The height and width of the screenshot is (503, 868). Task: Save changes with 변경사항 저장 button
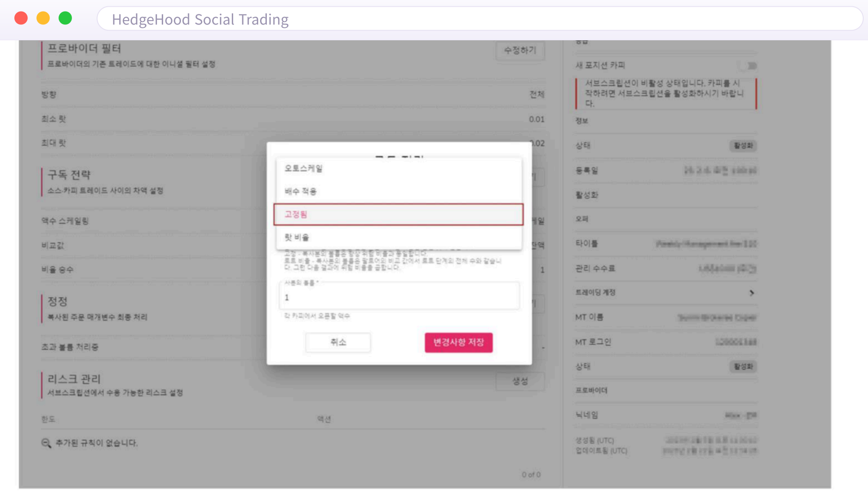(x=458, y=342)
